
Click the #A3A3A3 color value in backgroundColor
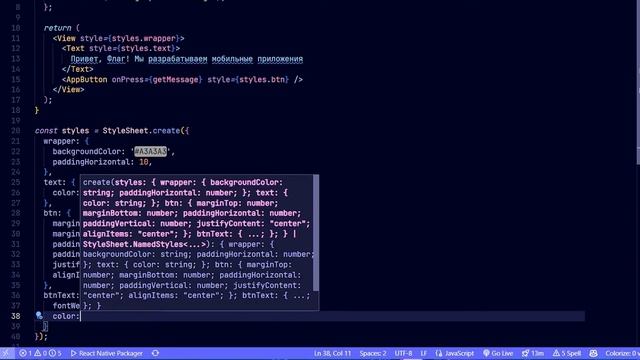[x=151, y=151]
